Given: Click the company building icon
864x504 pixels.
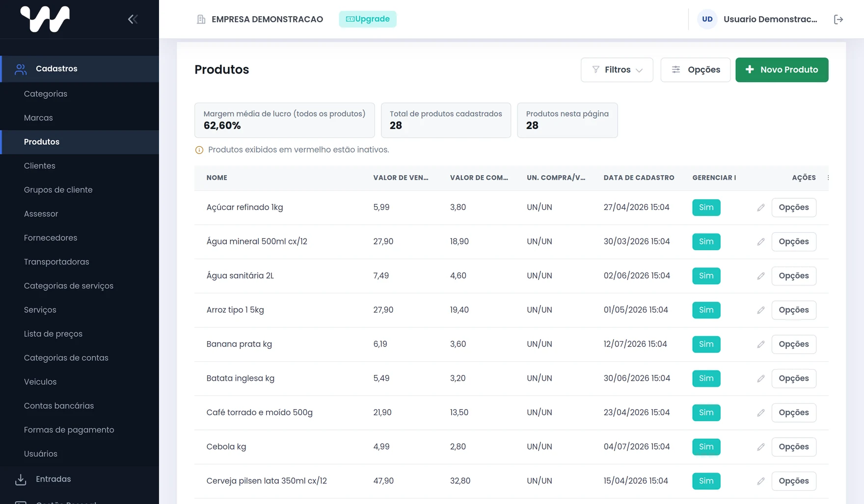Looking at the screenshot, I should 201,19.
